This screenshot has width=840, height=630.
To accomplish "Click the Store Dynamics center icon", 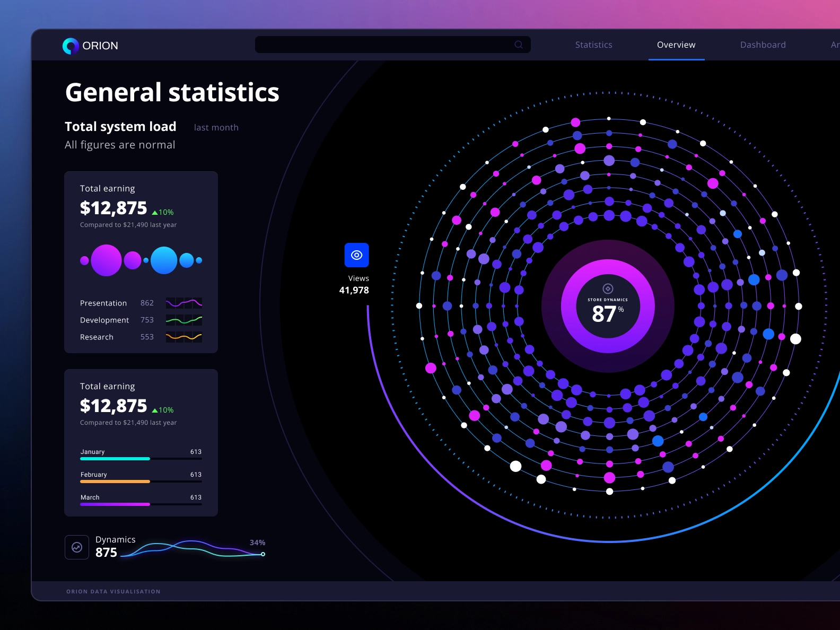I will pos(608,288).
